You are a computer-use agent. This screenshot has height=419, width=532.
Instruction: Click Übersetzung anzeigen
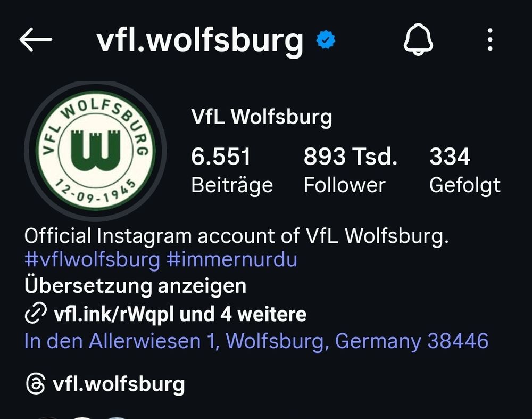(135, 286)
